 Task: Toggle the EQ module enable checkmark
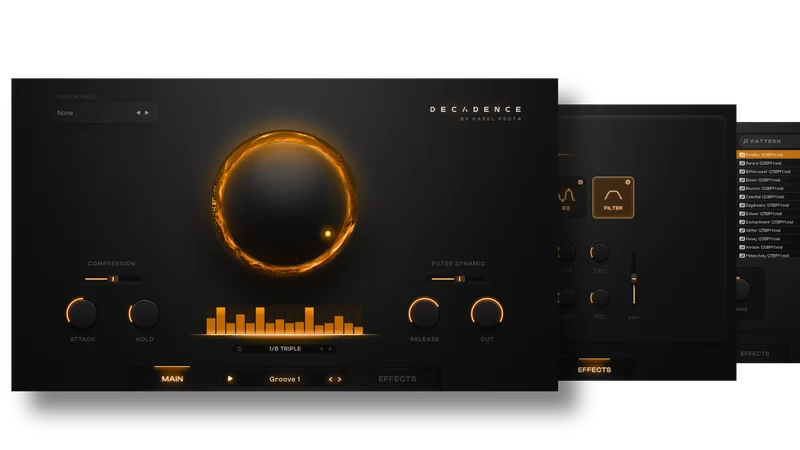click(580, 182)
